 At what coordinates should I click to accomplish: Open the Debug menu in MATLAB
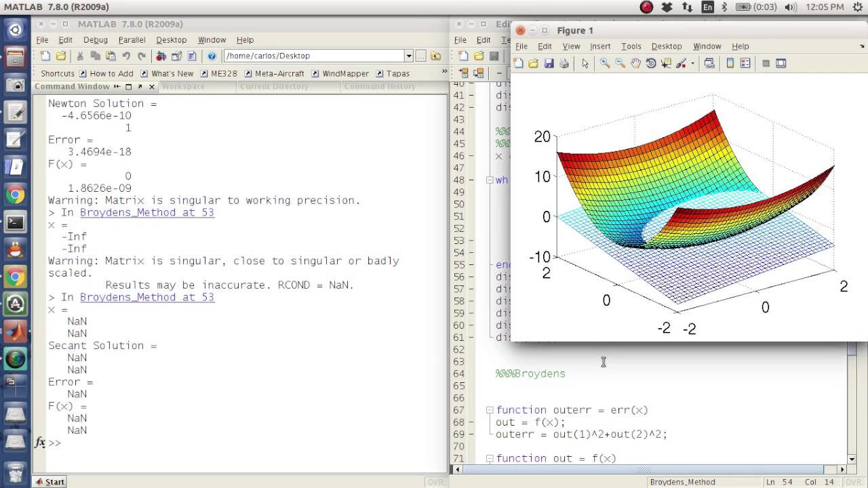[x=96, y=40]
